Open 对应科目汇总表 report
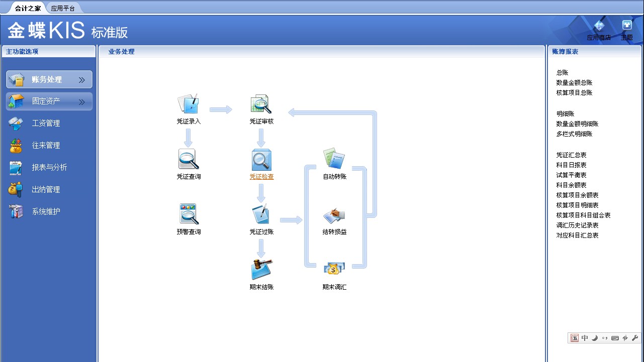Viewport: 644px width, 362px height. (577, 235)
